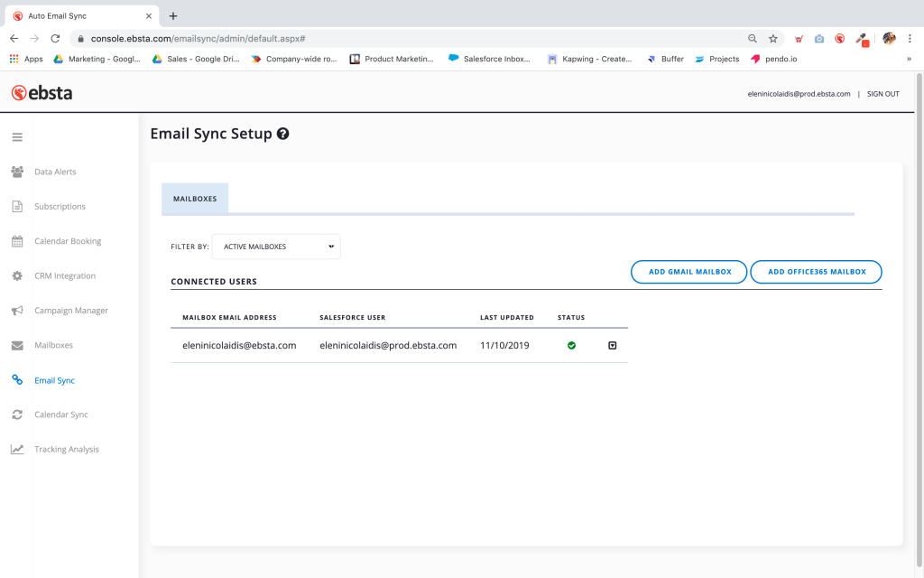Open Mailboxes envelope item in sidebar

pos(17,346)
